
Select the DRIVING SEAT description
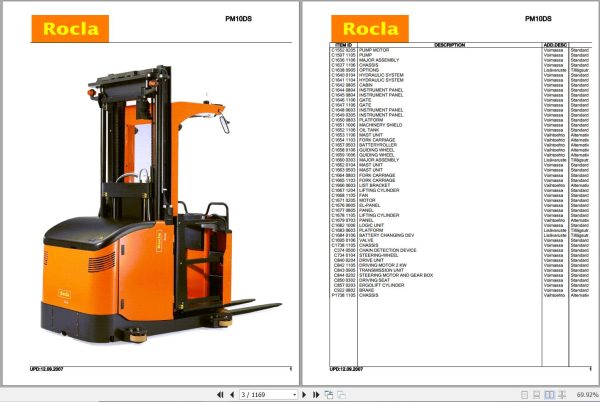click(374, 280)
